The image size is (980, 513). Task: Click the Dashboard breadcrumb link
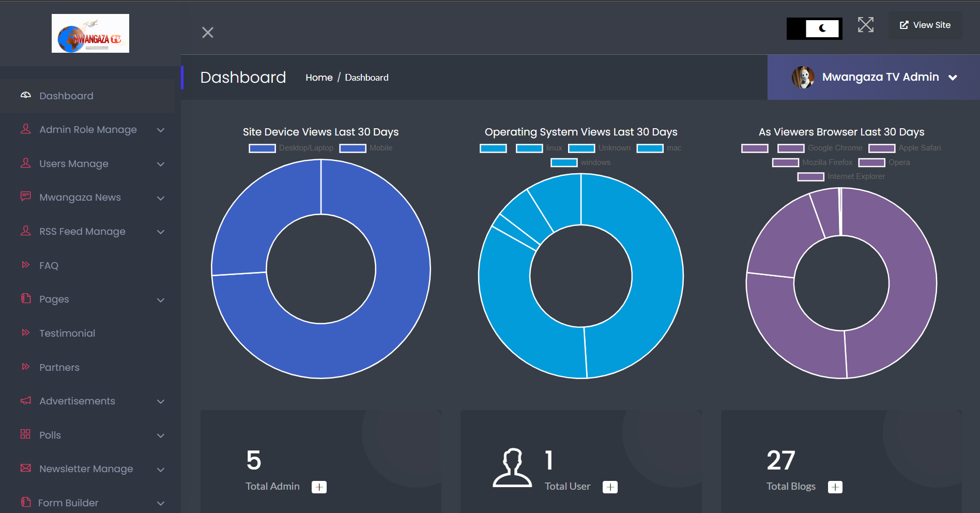[x=366, y=78]
